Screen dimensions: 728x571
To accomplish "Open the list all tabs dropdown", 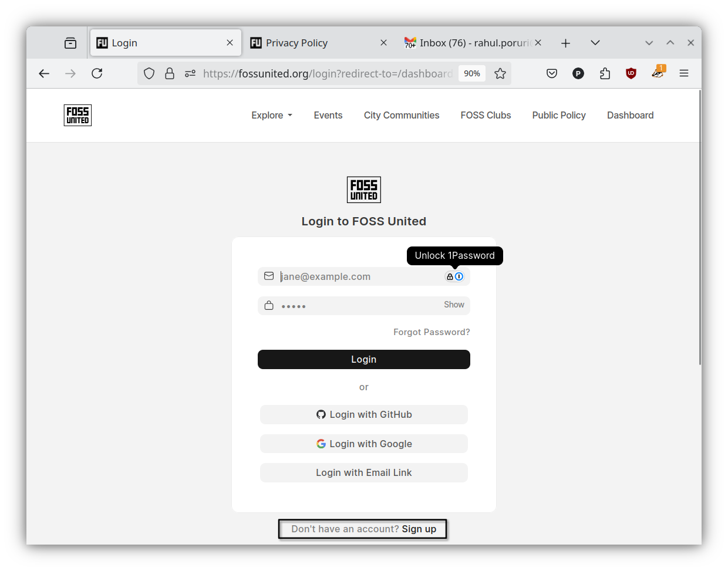I will [x=595, y=42].
